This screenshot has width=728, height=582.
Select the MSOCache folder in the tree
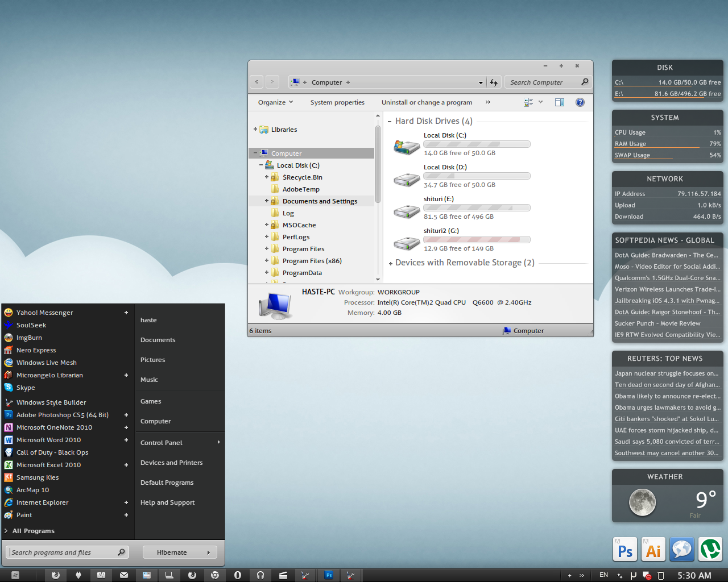pyautogui.click(x=299, y=225)
